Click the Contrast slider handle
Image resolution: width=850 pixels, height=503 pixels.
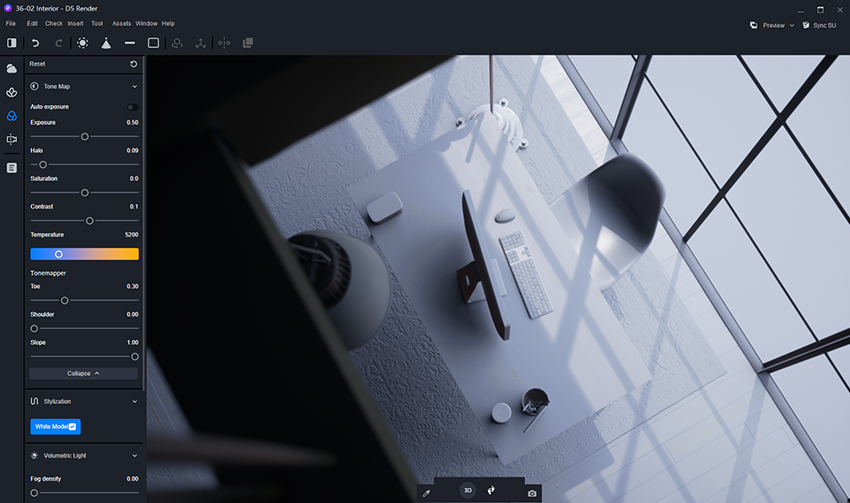click(x=89, y=221)
